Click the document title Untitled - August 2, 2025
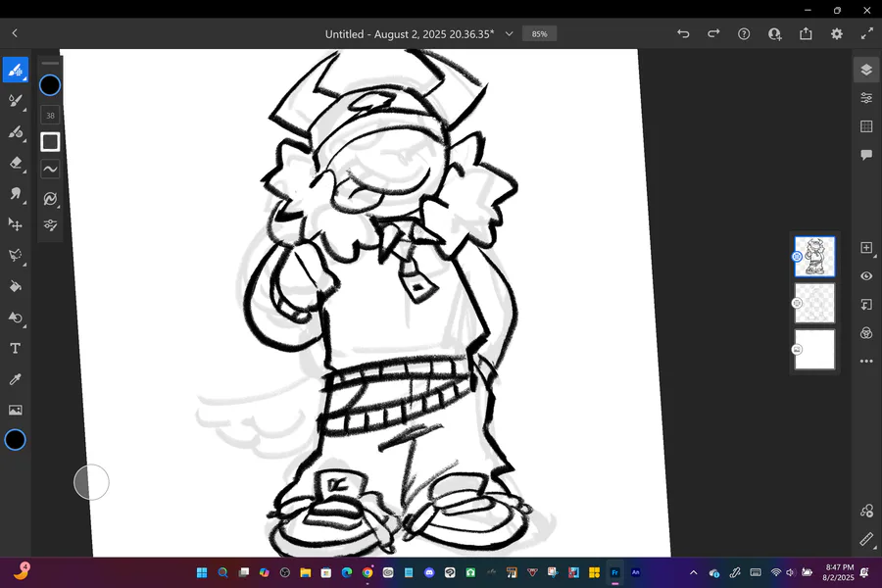The height and width of the screenshot is (588, 882). coord(410,34)
